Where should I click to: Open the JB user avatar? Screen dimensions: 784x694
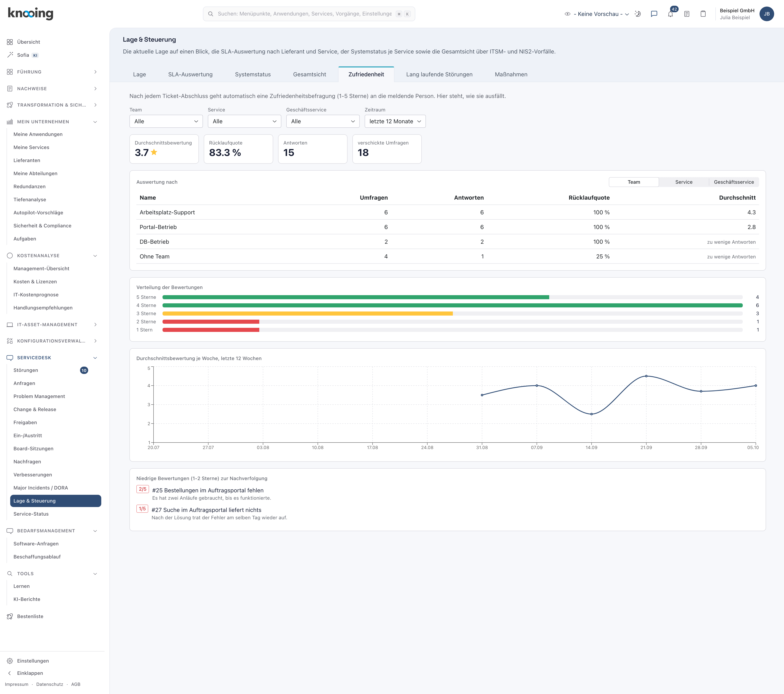point(766,14)
